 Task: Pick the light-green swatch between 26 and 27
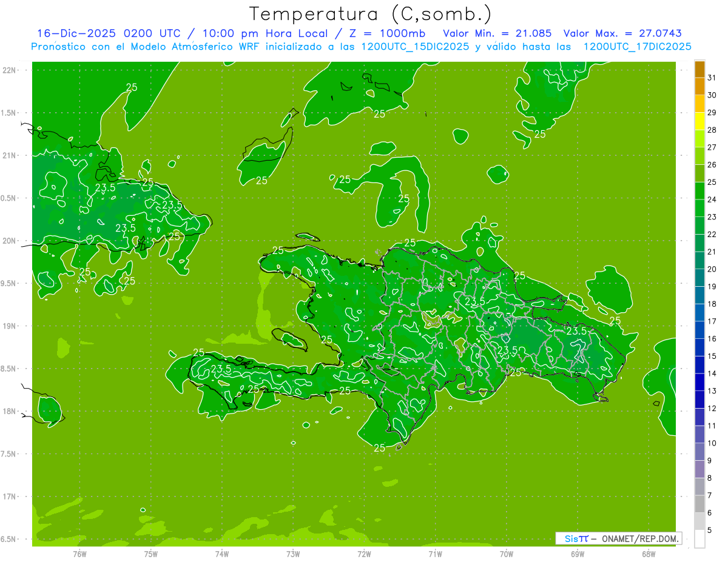[x=700, y=156]
